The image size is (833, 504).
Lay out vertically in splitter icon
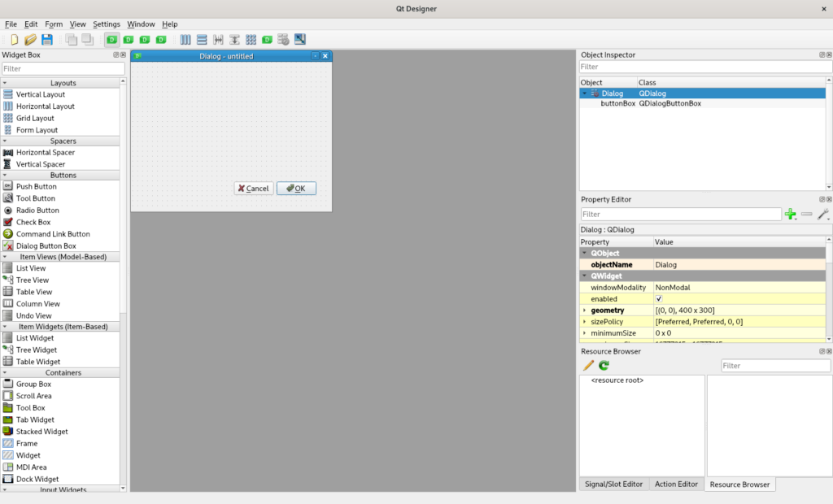(x=234, y=39)
